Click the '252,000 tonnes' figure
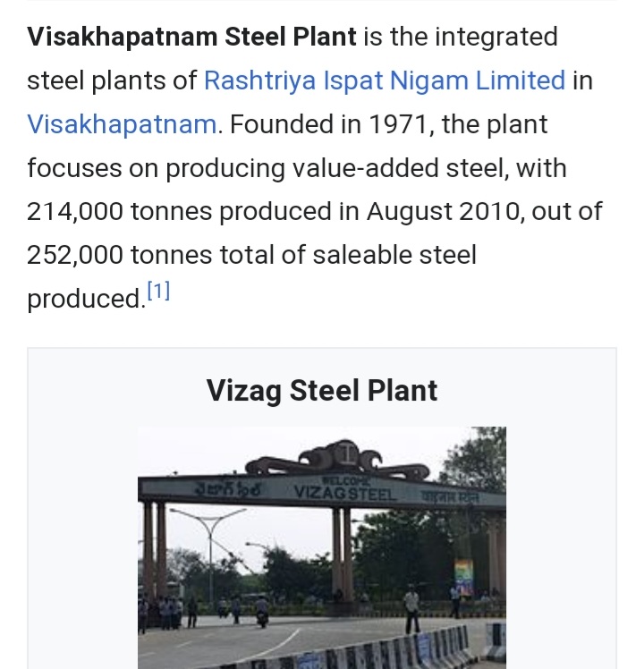 point(119,255)
